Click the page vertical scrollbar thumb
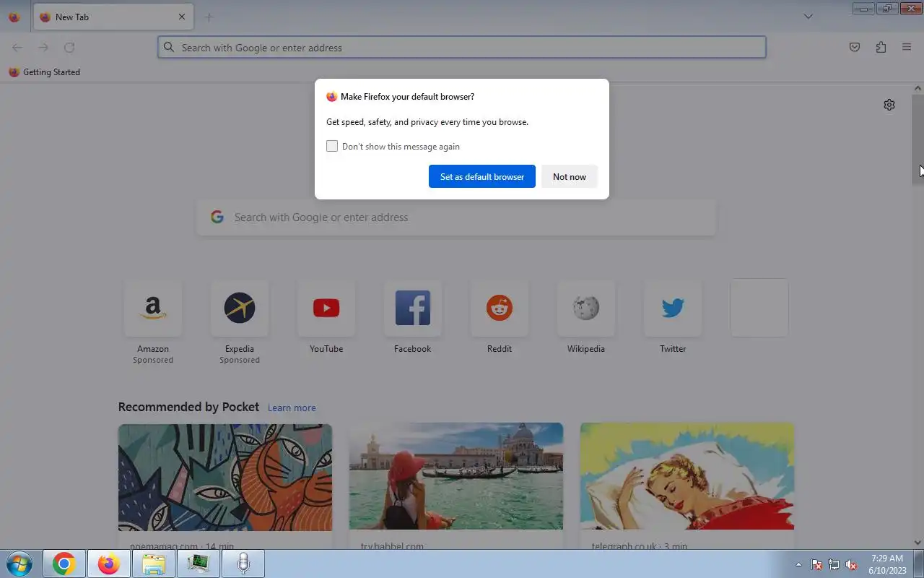The image size is (924, 578). click(918, 141)
